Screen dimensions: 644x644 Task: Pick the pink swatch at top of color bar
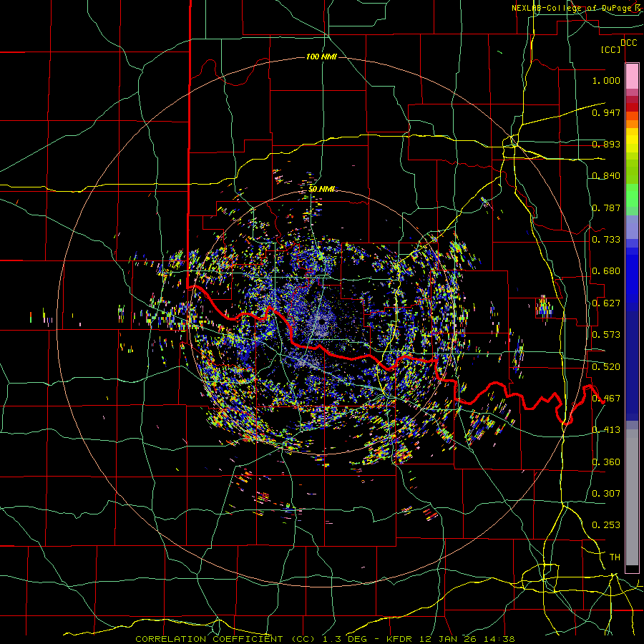point(632,76)
